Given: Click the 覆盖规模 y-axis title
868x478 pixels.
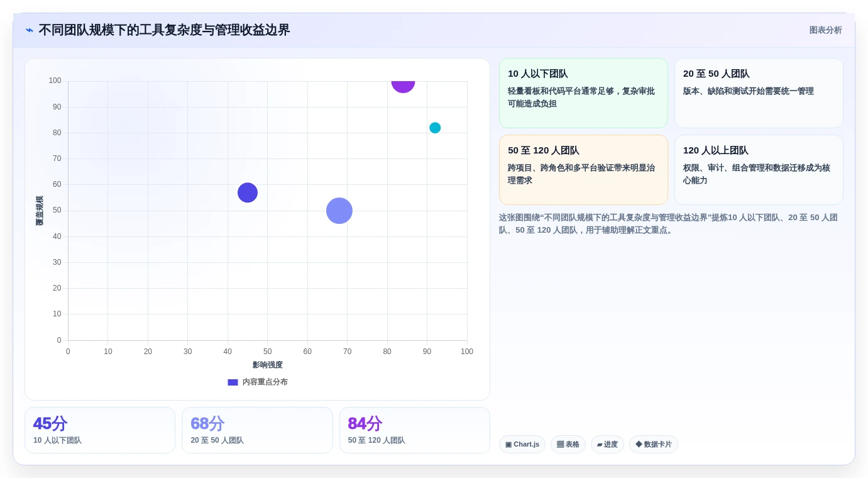Looking at the screenshot, I should (40, 211).
